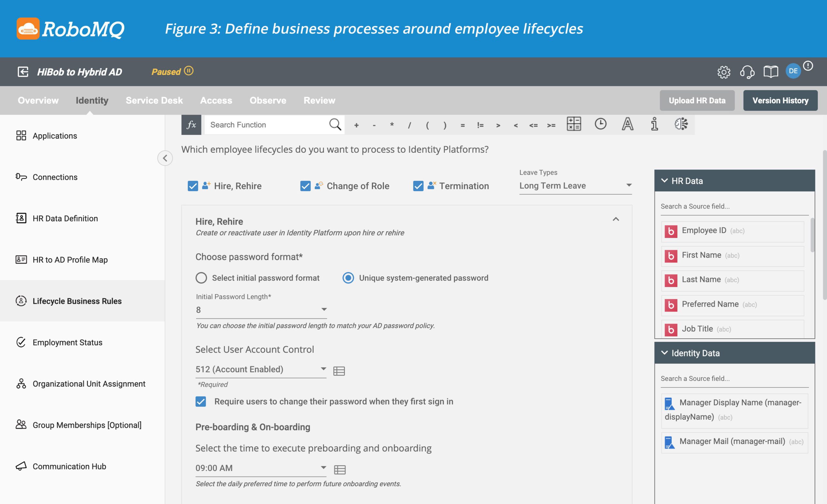The image size is (827, 504).
Task: Click the fx function icon
Action: click(x=191, y=125)
